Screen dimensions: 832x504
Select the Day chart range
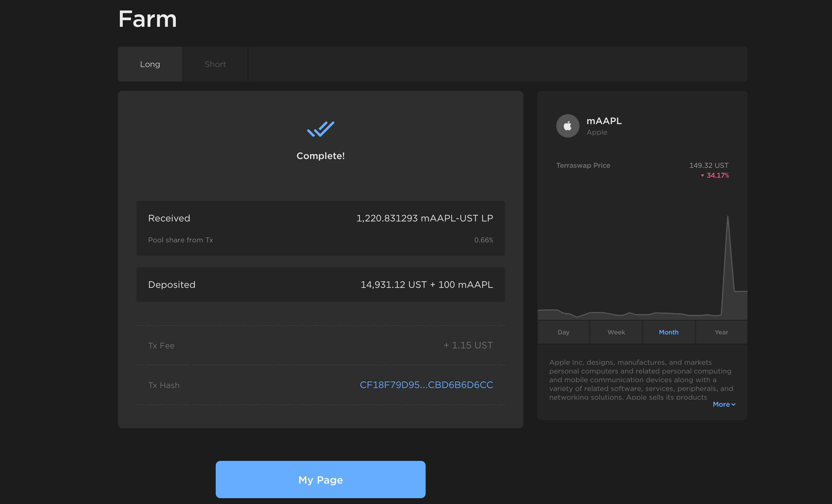coord(563,332)
